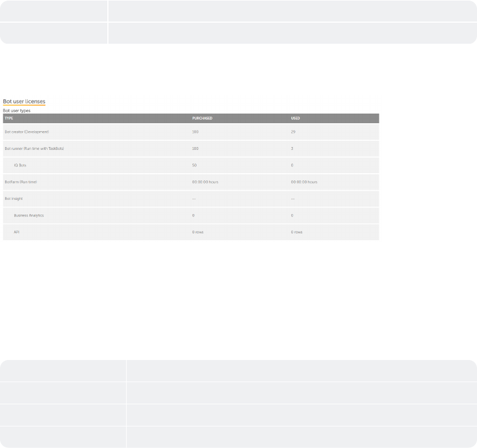Image resolution: width=477 pixels, height=448 pixels.
Task: Select the Business Analytics row label
Action: point(29,216)
